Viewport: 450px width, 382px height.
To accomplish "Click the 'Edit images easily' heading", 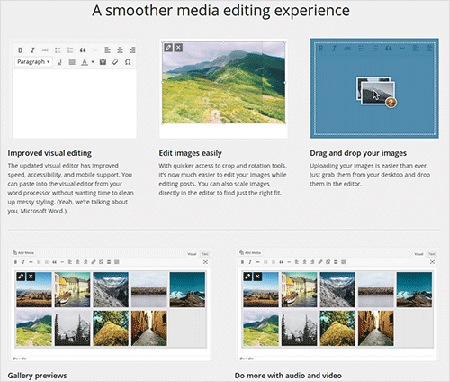I will 190,153.
